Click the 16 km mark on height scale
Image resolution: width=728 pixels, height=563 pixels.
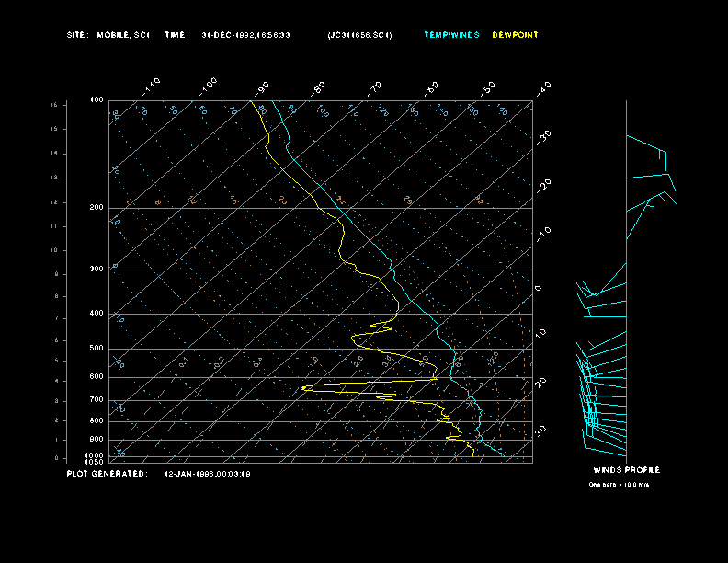[54, 105]
